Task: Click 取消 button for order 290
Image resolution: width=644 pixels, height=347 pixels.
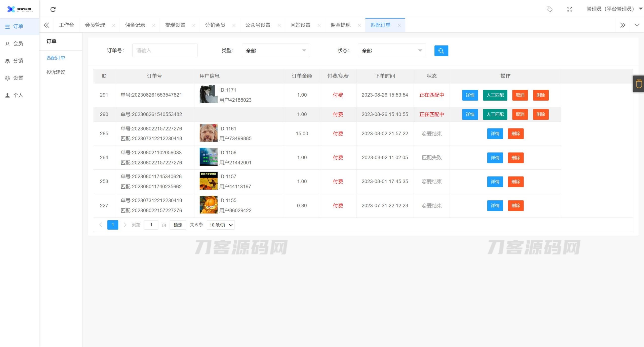Action: pos(520,114)
